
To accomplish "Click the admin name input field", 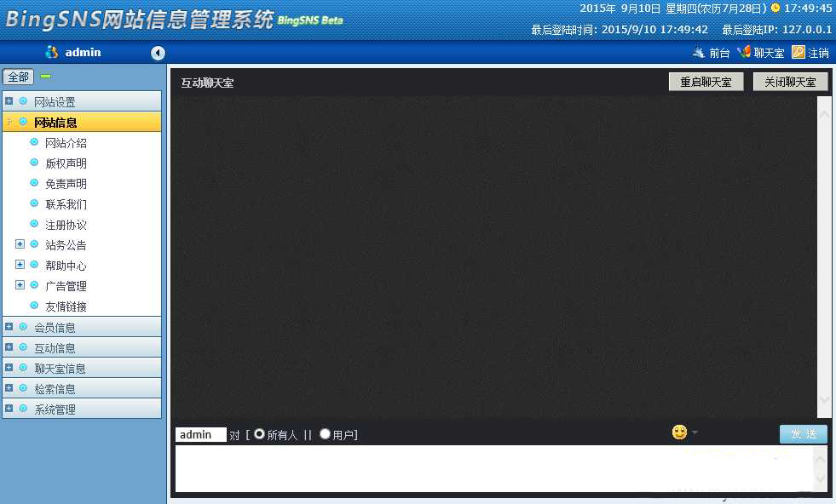I will point(199,434).
